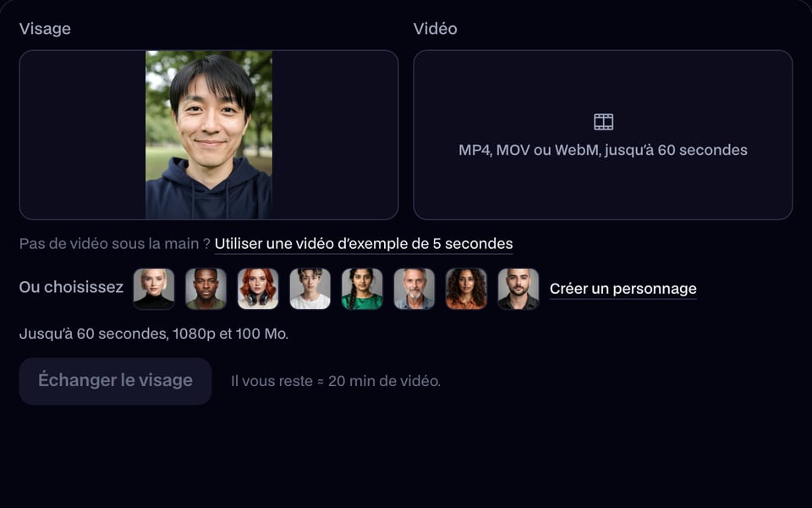Use the 5-second example video link
Image resolution: width=812 pixels, height=508 pixels.
pos(364,244)
